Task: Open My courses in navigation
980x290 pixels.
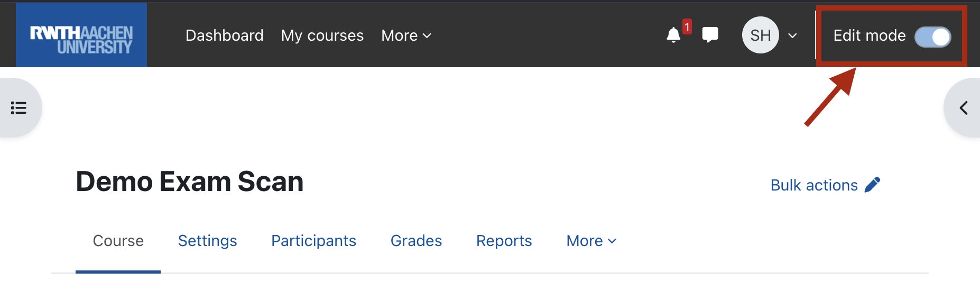Action: tap(322, 35)
